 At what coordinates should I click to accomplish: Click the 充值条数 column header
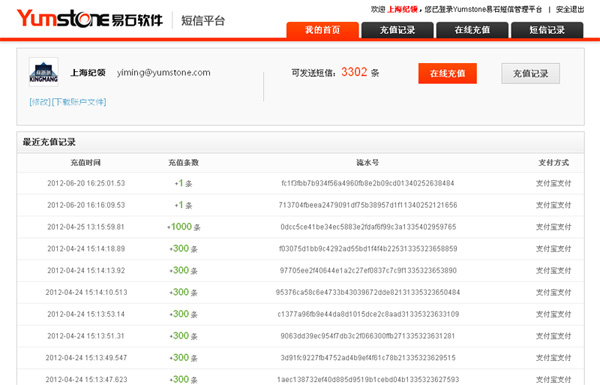tap(184, 163)
